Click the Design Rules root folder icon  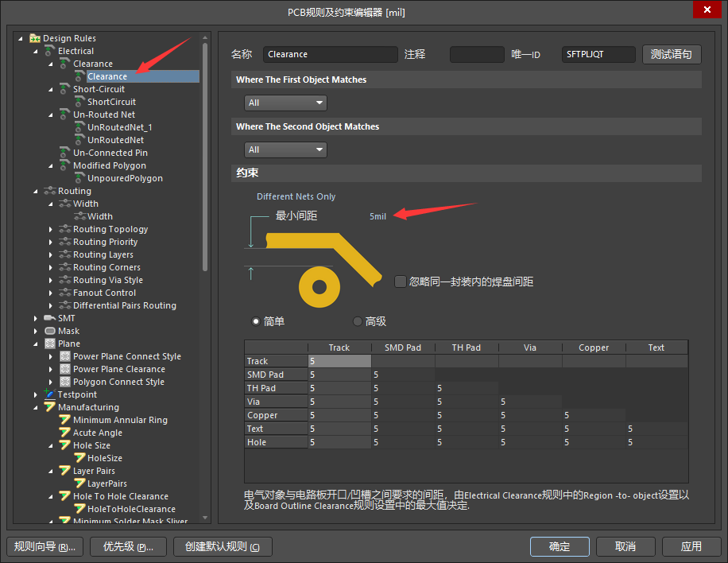[x=35, y=38]
